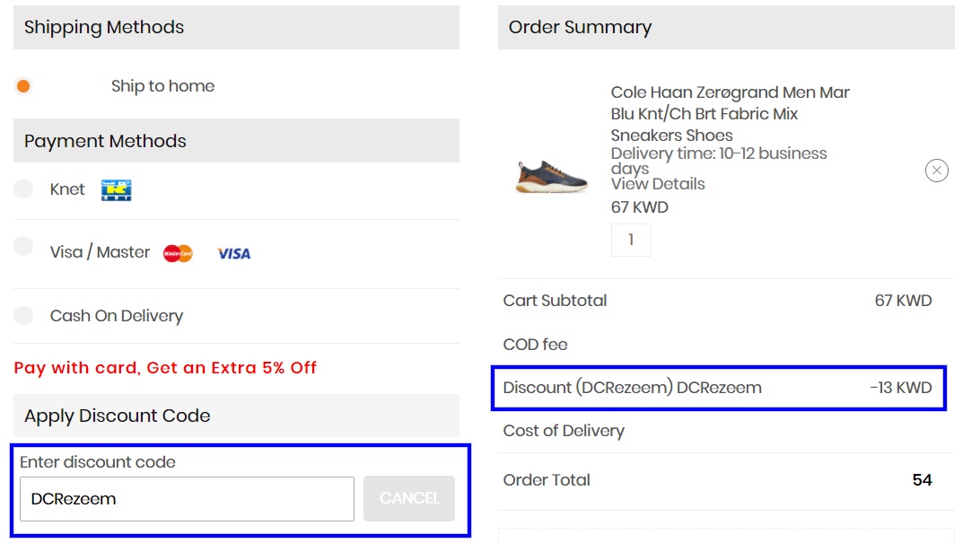Click the DCRezeem discount code field

[x=186, y=498]
